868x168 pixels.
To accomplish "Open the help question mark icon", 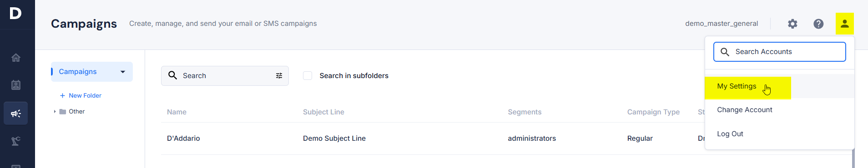I will coord(818,24).
